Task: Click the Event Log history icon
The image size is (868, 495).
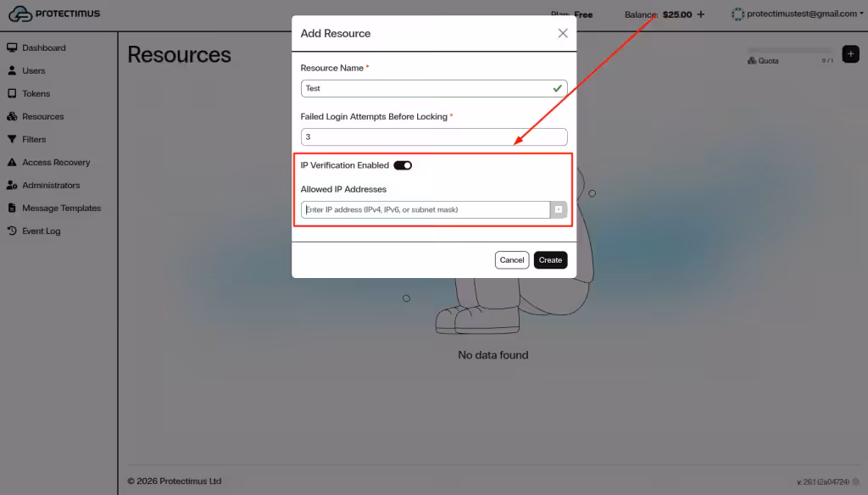Action: point(12,231)
